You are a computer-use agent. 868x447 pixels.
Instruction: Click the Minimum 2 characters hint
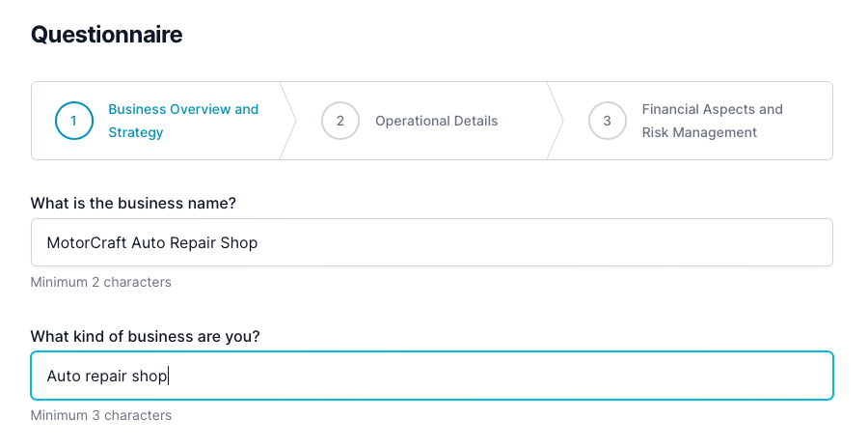[101, 283]
